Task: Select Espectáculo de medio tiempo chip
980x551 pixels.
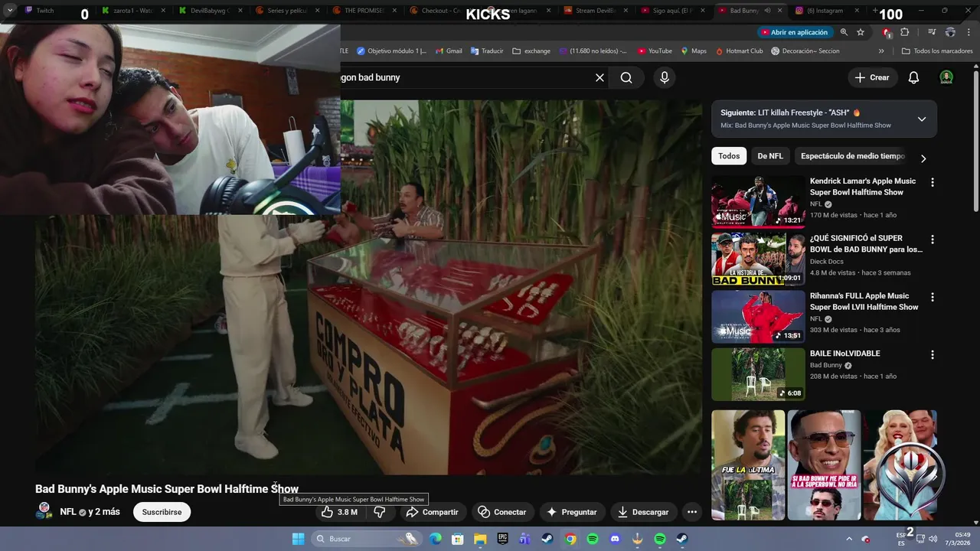Action: [852, 156]
